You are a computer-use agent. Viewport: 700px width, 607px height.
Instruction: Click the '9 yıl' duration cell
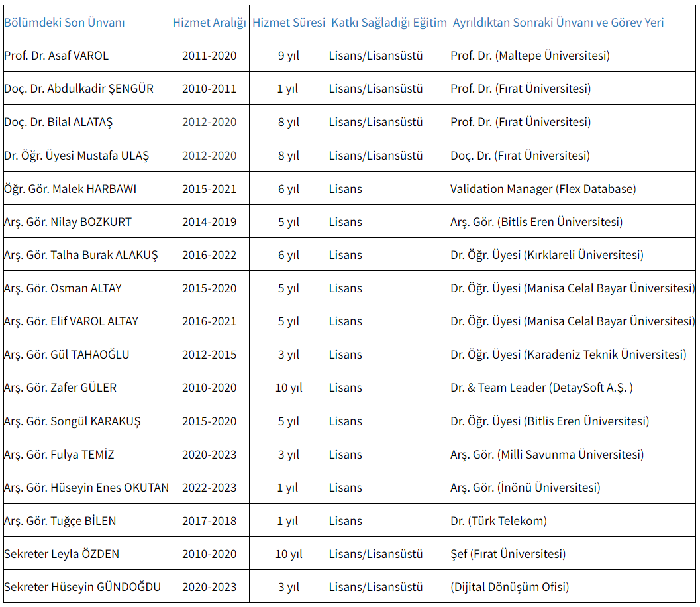pyautogui.click(x=289, y=56)
